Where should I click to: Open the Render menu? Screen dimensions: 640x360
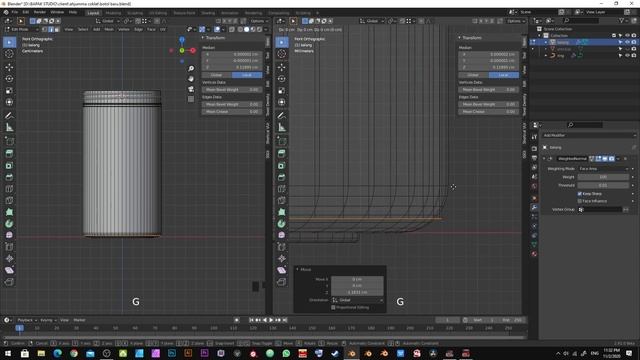(40, 12)
